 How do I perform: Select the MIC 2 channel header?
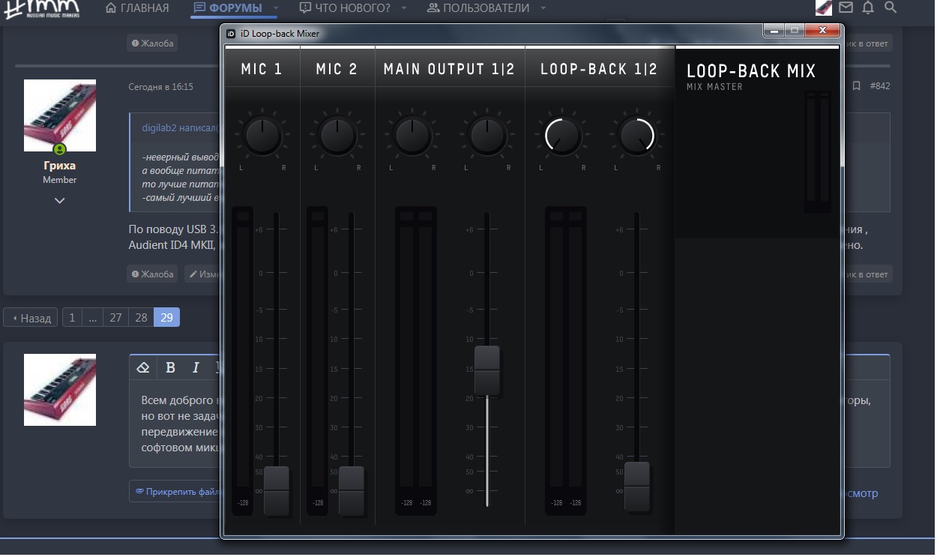337,69
